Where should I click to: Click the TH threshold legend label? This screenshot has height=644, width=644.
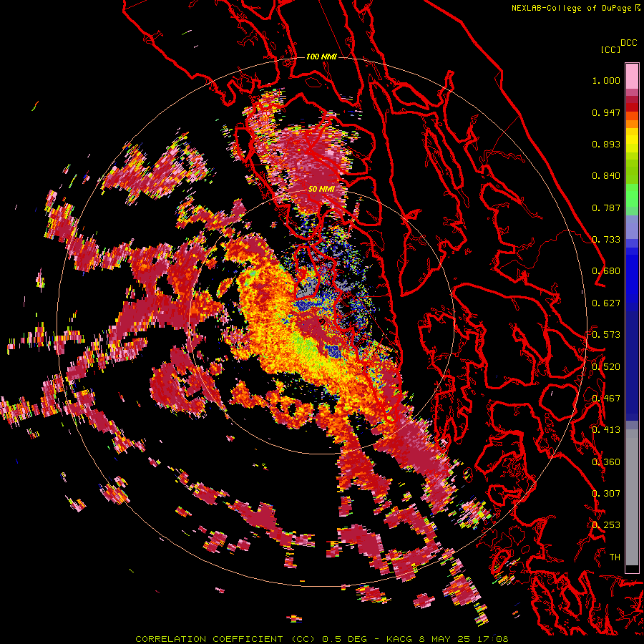(615, 557)
